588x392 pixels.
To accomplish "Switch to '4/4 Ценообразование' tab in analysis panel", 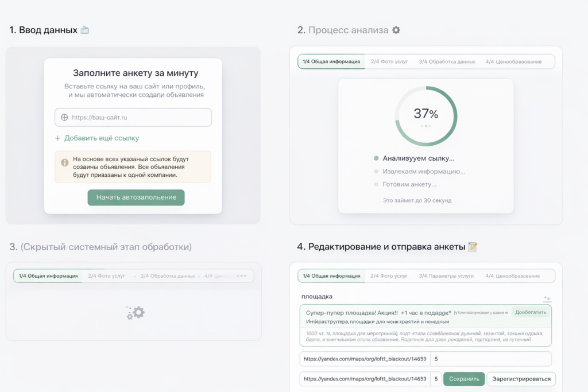I will [513, 61].
